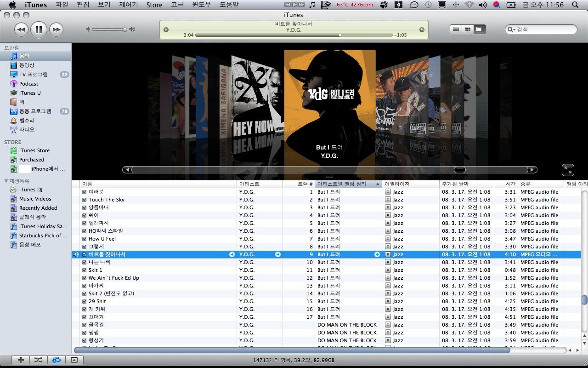588x368 pixels.
Task: Enter full screen Cover Flow
Action: [x=568, y=170]
